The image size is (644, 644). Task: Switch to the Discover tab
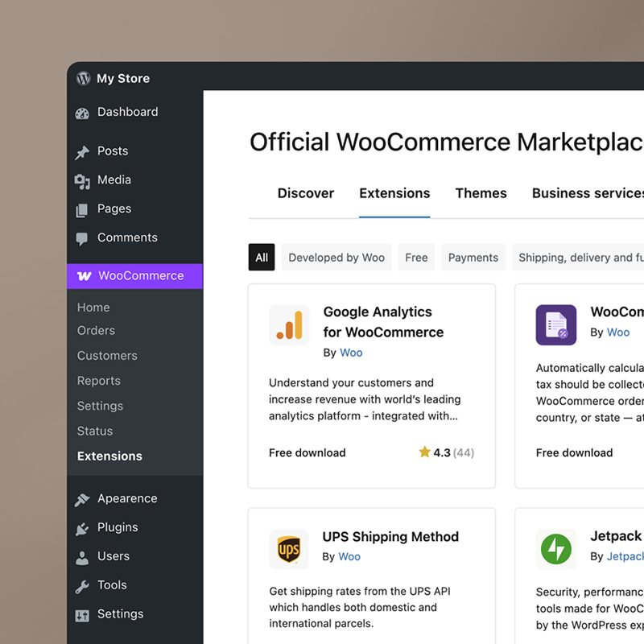(x=306, y=193)
